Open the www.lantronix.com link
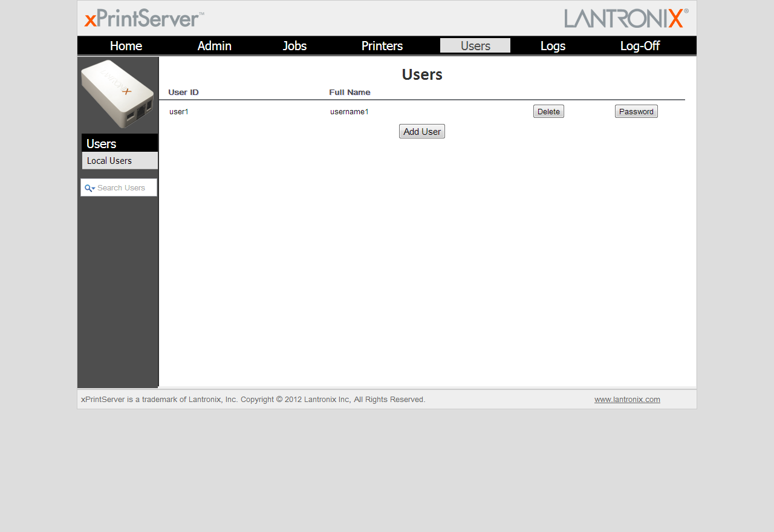The width and height of the screenshot is (774, 532). 627,400
